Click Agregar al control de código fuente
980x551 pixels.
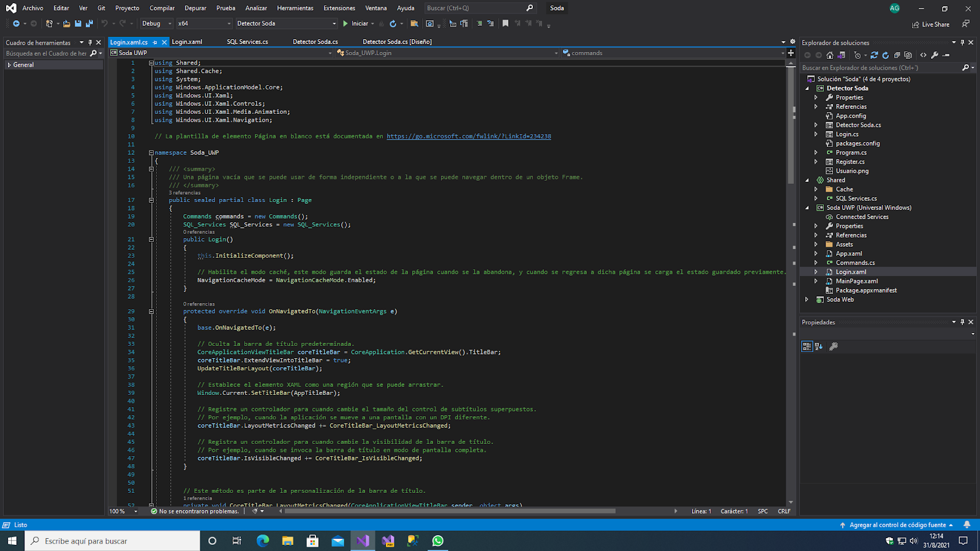tap(897, 525)
